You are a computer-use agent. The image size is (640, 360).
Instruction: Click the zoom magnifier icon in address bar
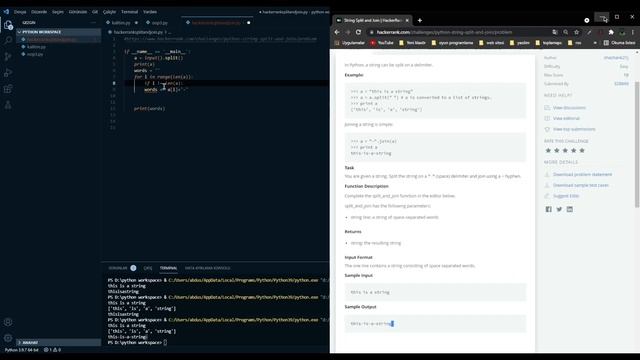566,32
